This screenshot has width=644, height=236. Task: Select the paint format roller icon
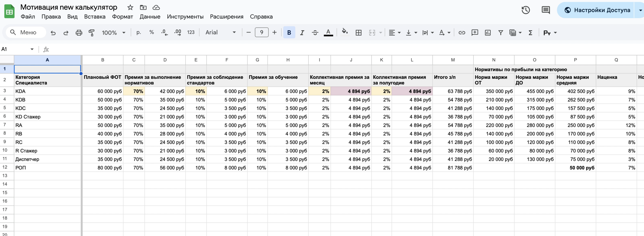[91, 33]
